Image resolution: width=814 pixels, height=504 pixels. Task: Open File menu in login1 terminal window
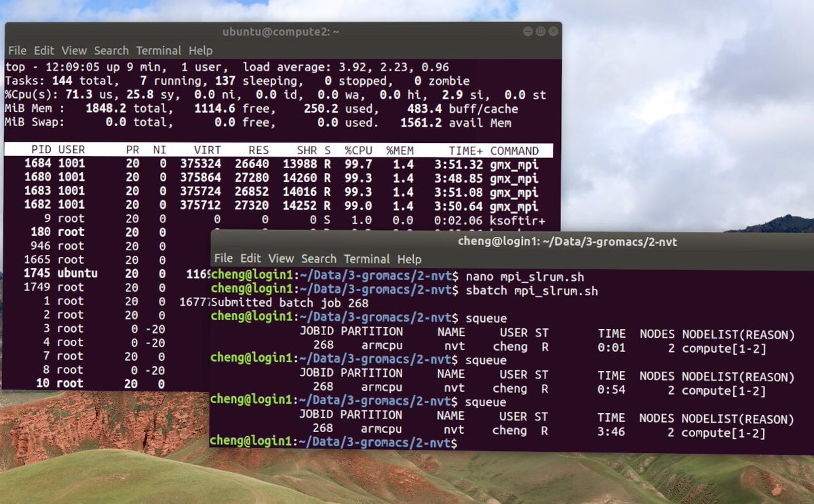pyautogui.click(x=223, y=258)
